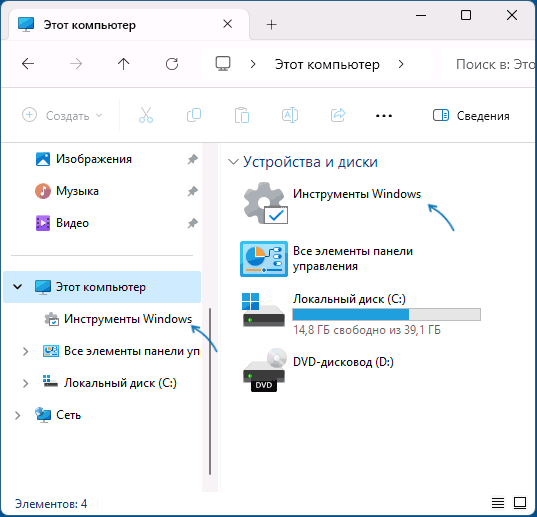
Task: Select Инструменты Windows in navigation tree
Action: (128, 319)
